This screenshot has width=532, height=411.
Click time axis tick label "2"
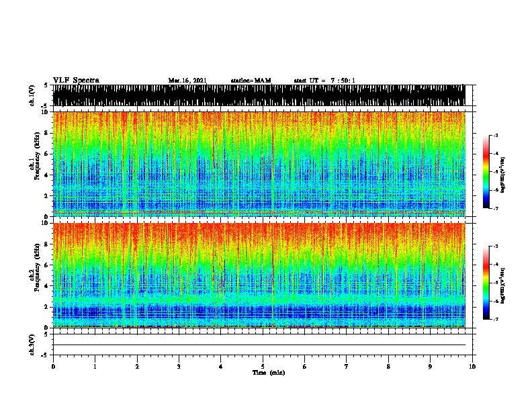[x=137, y=367]
